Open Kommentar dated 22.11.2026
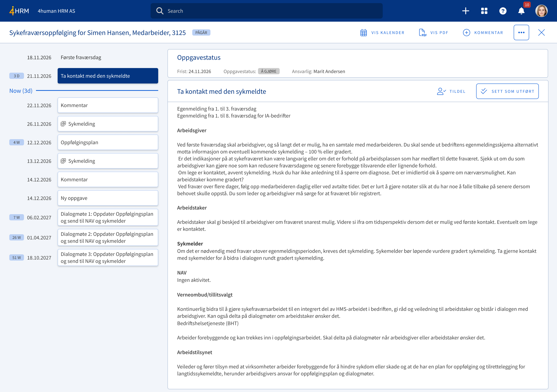This screenshot has height=392, width=557. point(108,105)
